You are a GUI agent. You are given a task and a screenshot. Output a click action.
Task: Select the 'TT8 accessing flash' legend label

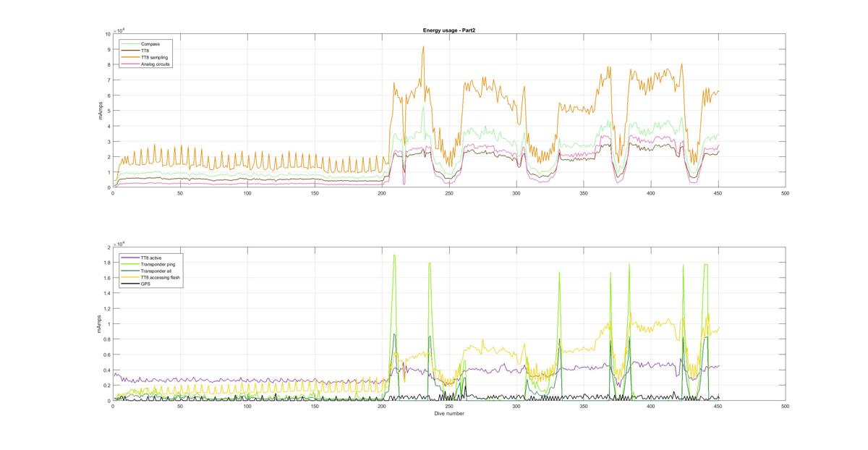[160, 277]
